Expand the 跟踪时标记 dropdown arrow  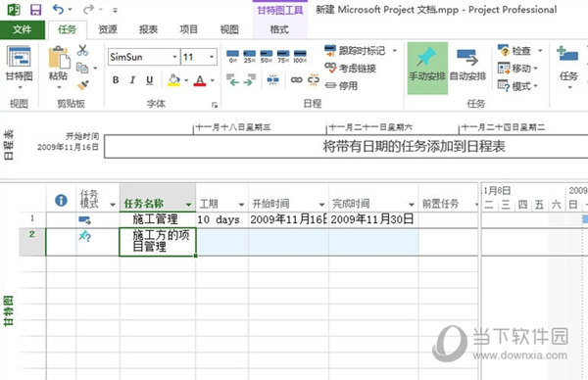click(x=395, y=50)
